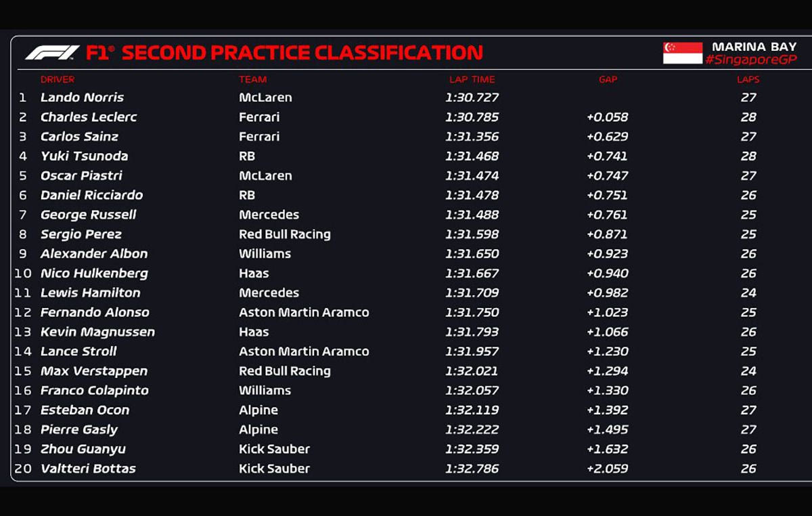Click Max Verstappen's driver name
Viewport: 812px width, 516px height.
93,371
